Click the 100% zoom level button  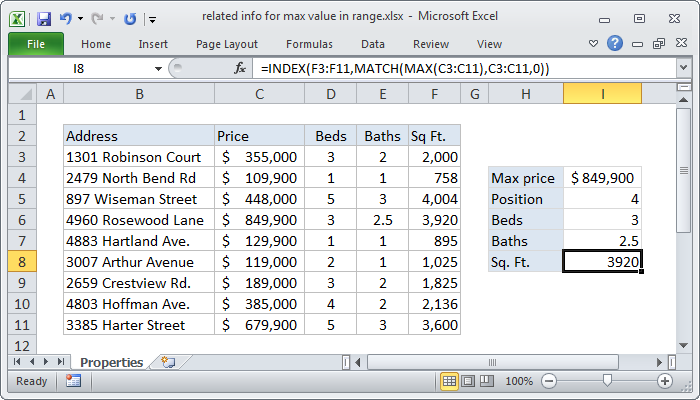(x=519, y=381)
